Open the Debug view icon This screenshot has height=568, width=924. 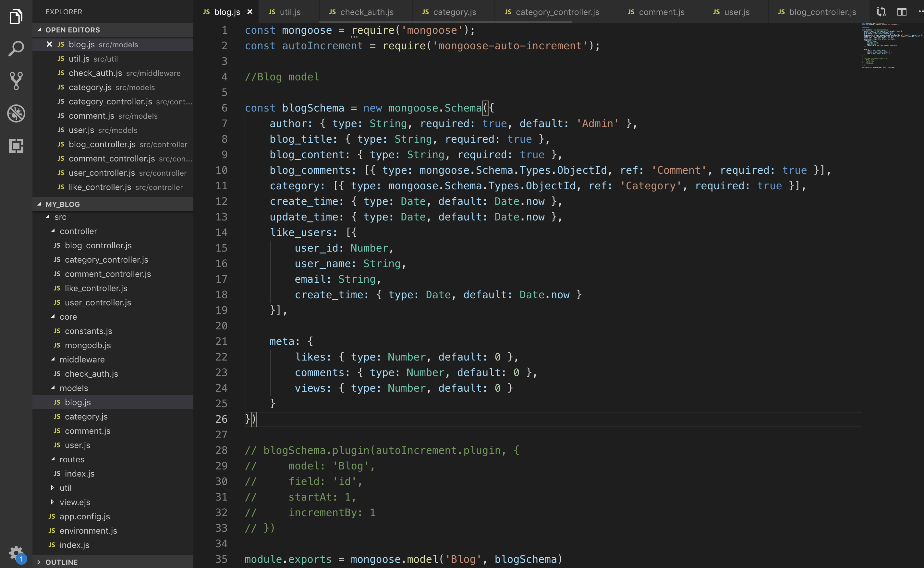click(x=16, y=113)
